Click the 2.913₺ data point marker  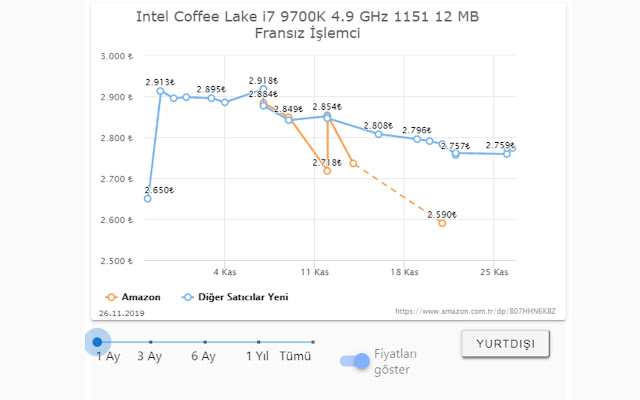pyautogui.click(x=160, y=91)
